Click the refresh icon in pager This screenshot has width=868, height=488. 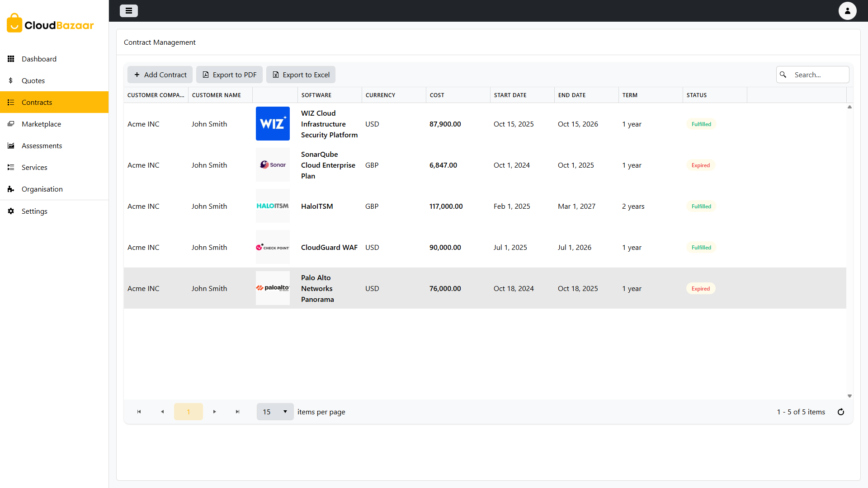[841, 412]
